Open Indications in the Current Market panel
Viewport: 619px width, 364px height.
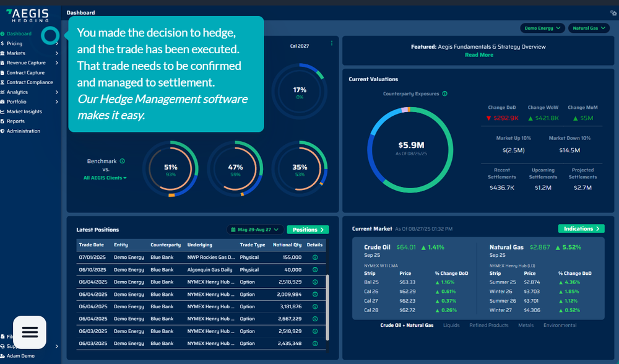[x=581, y=228]
